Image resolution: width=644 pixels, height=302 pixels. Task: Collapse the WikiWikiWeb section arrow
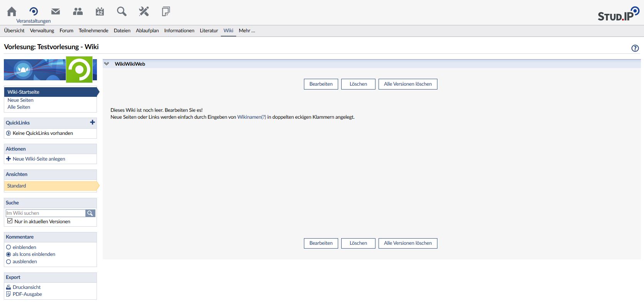tap(107, 64)
